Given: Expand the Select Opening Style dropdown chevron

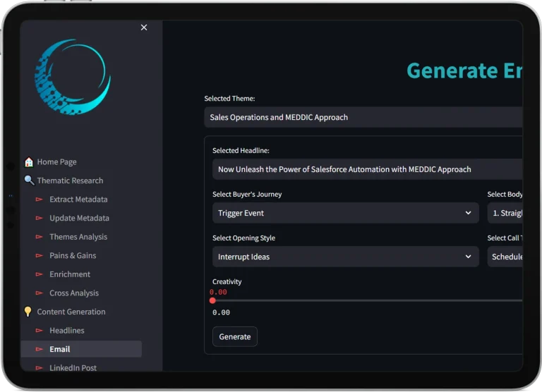Looking at the screenshot, I should coord(468,257).
